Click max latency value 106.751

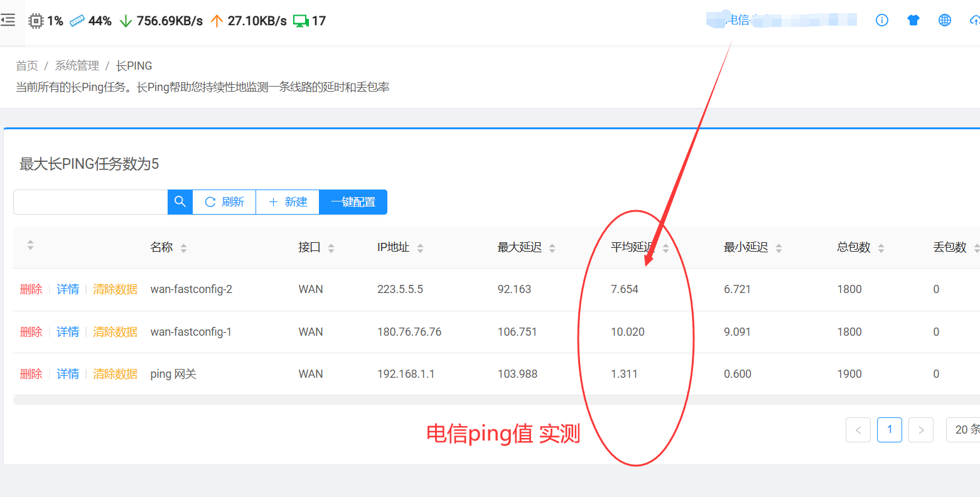pos(517,332)
